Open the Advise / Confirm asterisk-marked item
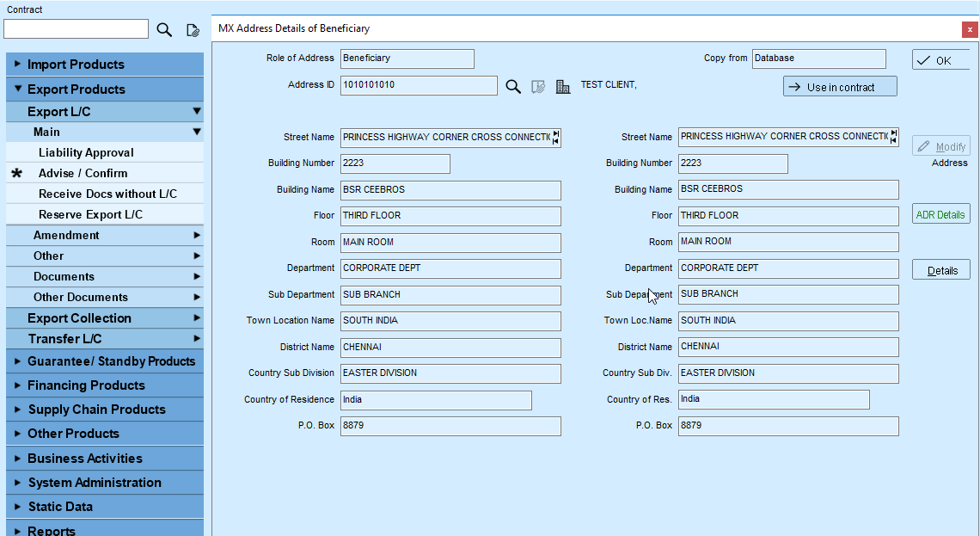 pyautogui.click(x=105, y=173)
